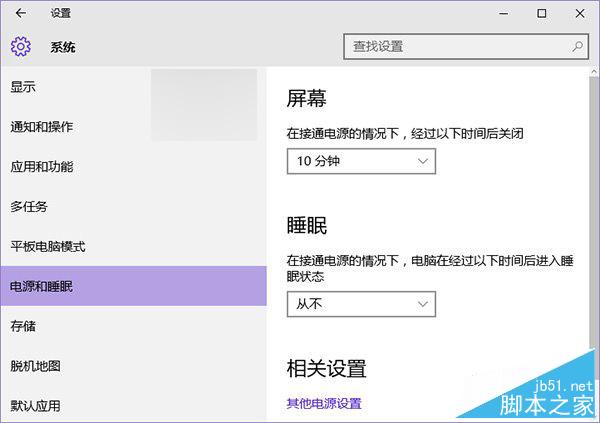Click the vertical scrollbar thumb on right
600x423 pixels.
[592, 200]
